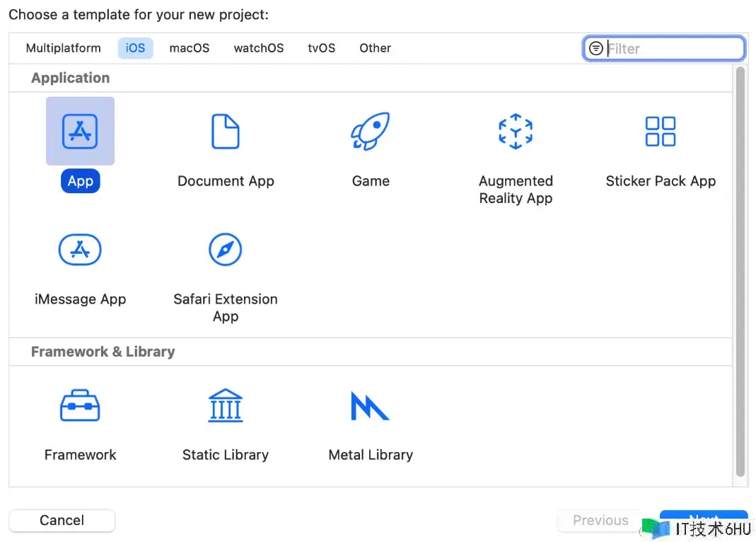756x542 pixels.
Task: Click the 'Safari Extension App' label
Action: pos(226,308)
